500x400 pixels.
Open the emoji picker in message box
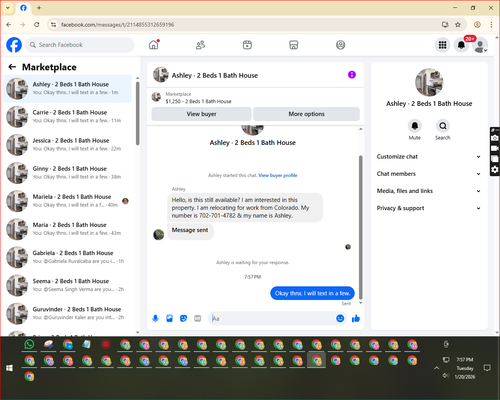[340, 318]
